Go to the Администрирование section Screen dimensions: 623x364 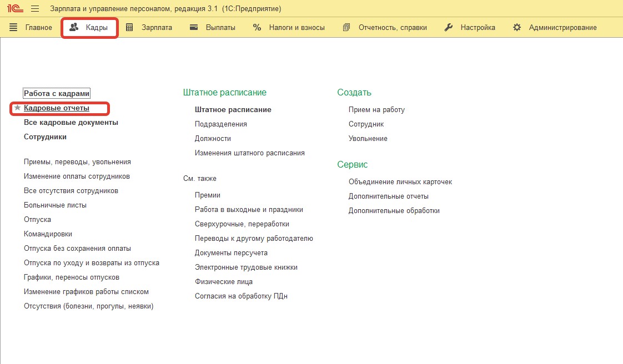point(562,27)
